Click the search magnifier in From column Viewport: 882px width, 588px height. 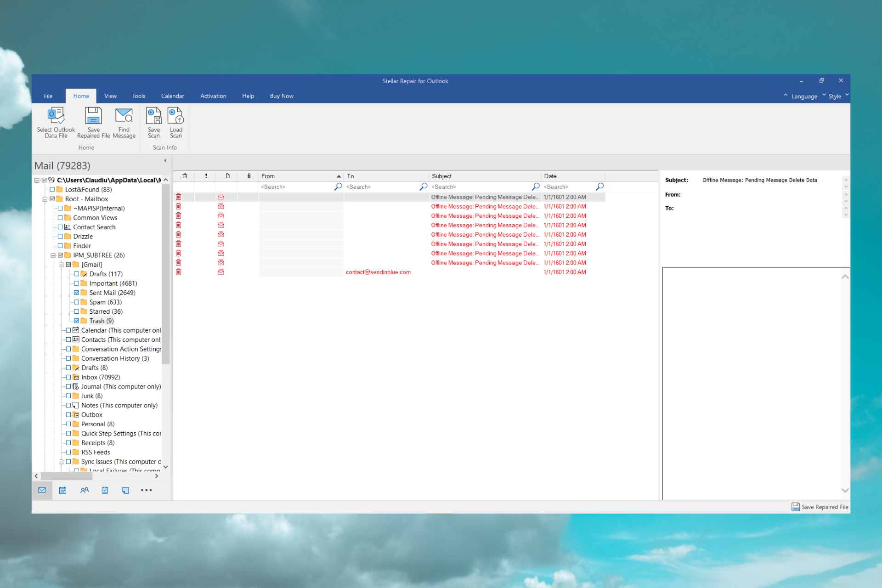coord(338,187)
